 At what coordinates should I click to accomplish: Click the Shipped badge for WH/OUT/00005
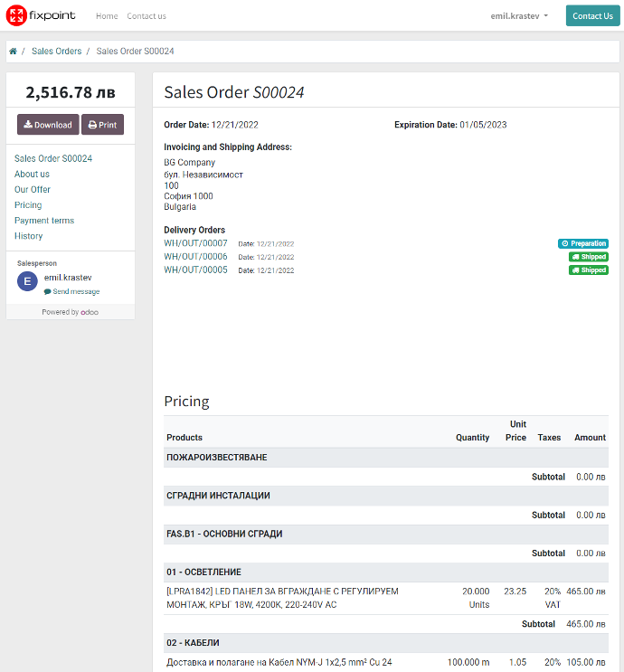pyautogui.click(x=588, y=270)
